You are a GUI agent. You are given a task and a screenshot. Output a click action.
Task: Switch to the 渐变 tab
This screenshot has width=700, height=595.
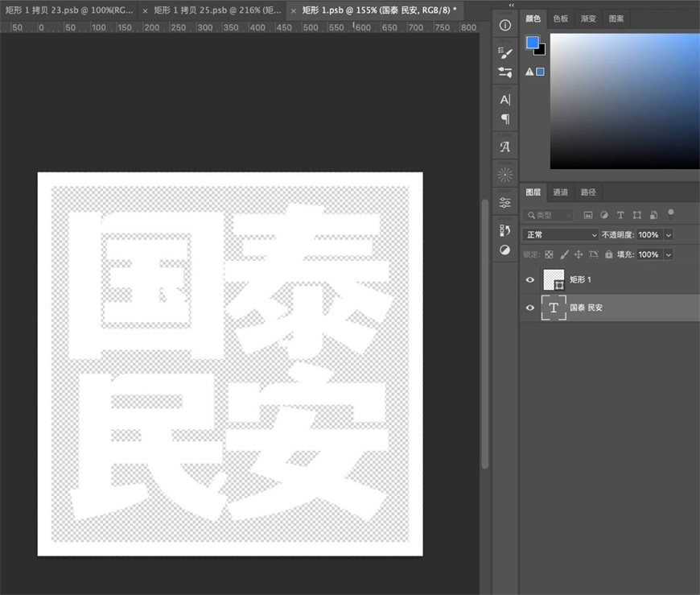pyautogui.click(x=588, y=19)
